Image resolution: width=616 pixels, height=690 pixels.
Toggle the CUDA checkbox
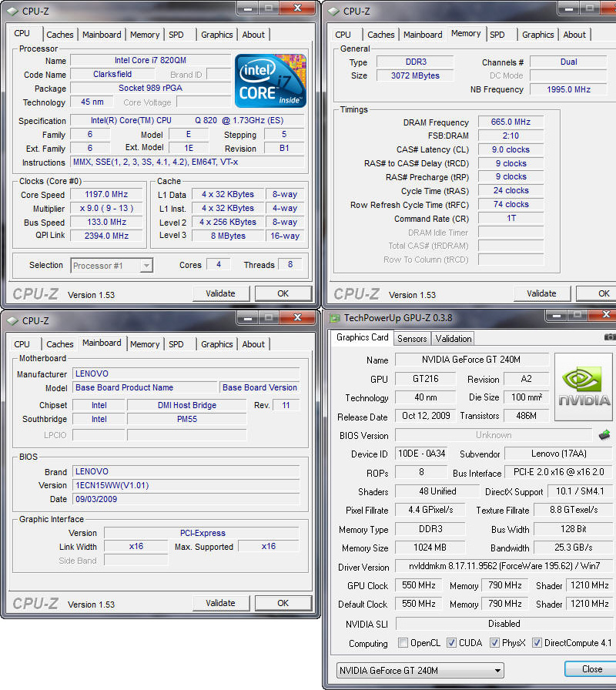[x=451, y=642]
